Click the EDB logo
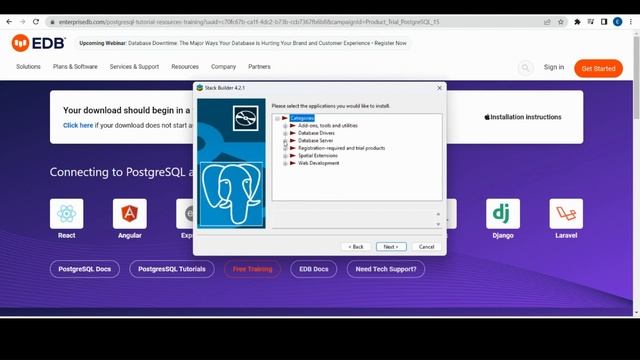Viewport: 640px width, 360px height. coord(38,43)
